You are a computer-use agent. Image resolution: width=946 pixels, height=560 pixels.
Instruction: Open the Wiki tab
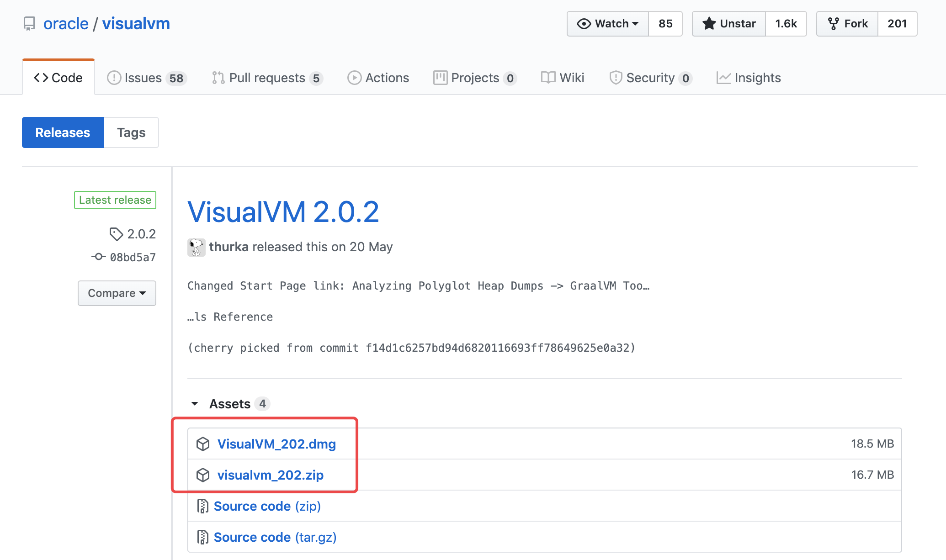tap(563, 78)
